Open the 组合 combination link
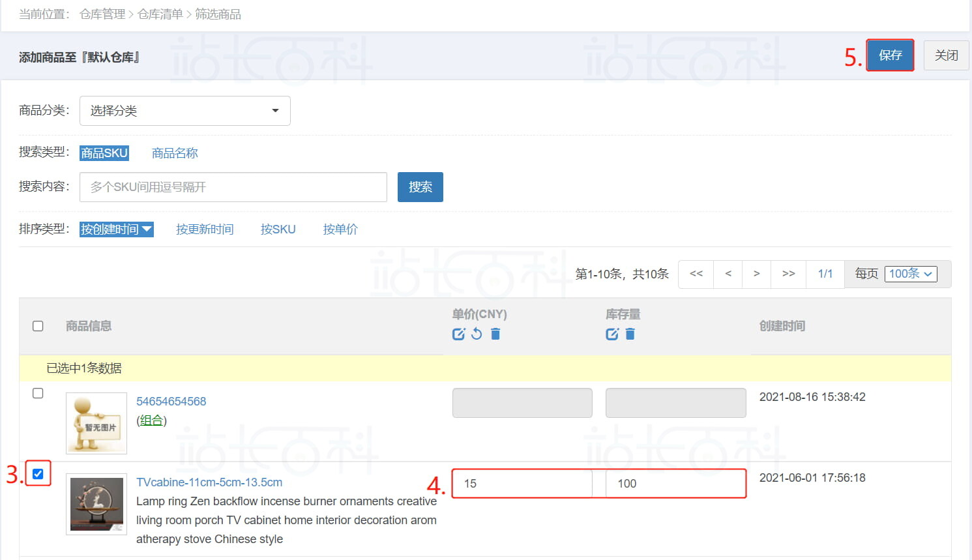The image size is (972, 560). coord(151,420)
